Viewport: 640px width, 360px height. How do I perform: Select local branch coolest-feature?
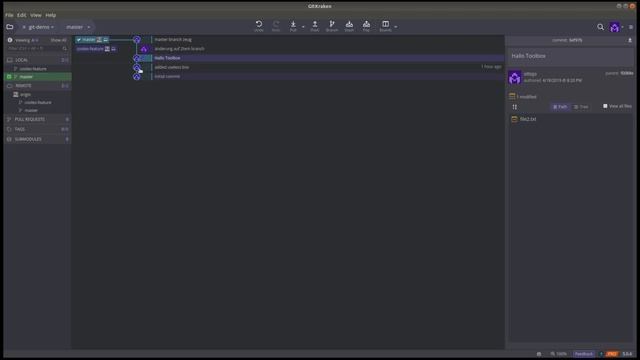(33, 69)
